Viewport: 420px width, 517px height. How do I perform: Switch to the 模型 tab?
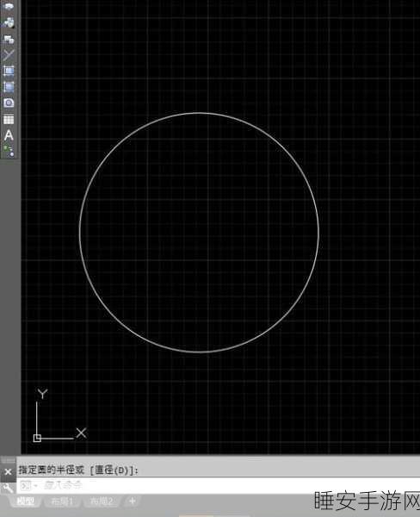coord(25,501)
